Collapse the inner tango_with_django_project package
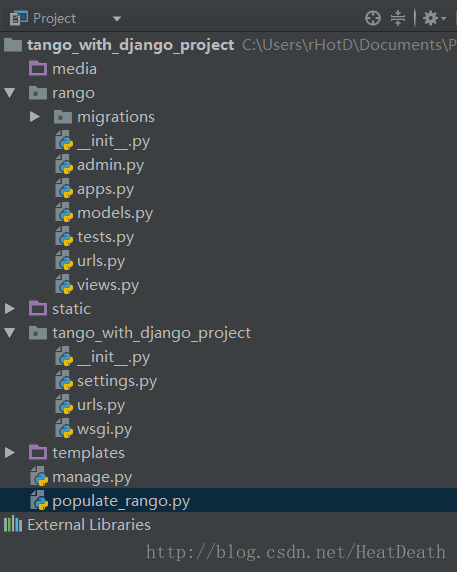Screen dimensions: 457x572 pos(10,332)
